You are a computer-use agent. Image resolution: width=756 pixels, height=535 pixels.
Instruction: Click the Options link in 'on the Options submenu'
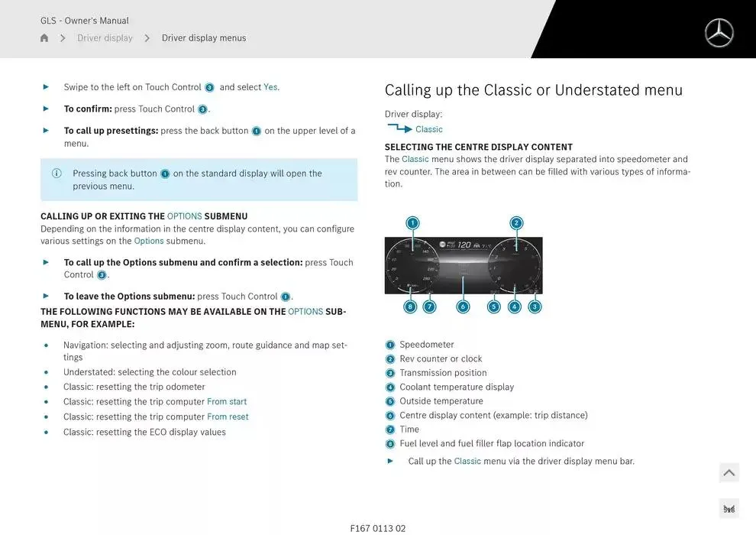pos(148,241)
